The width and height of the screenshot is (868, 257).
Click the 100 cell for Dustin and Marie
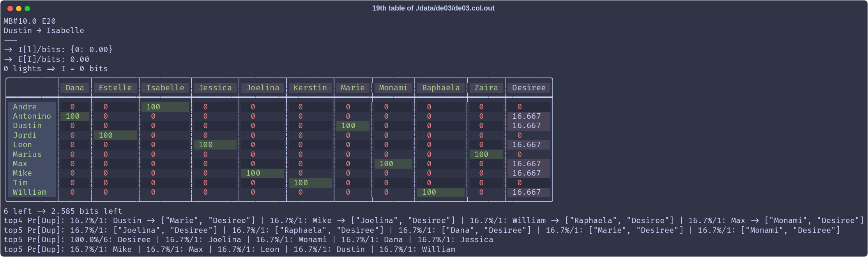click(x=353, y=125)
